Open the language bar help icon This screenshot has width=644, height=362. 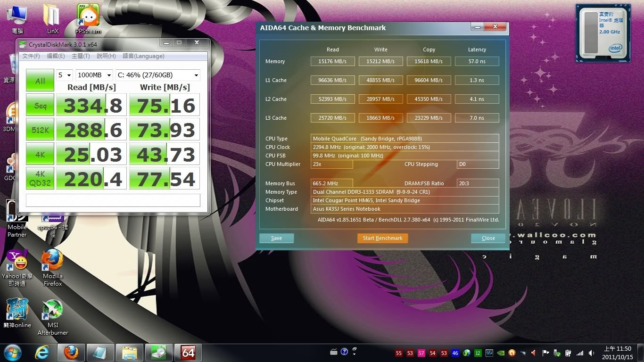pos(344,352)
